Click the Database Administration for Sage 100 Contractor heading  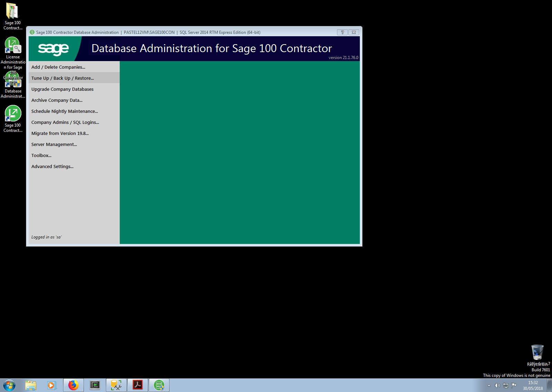point(211,48)
